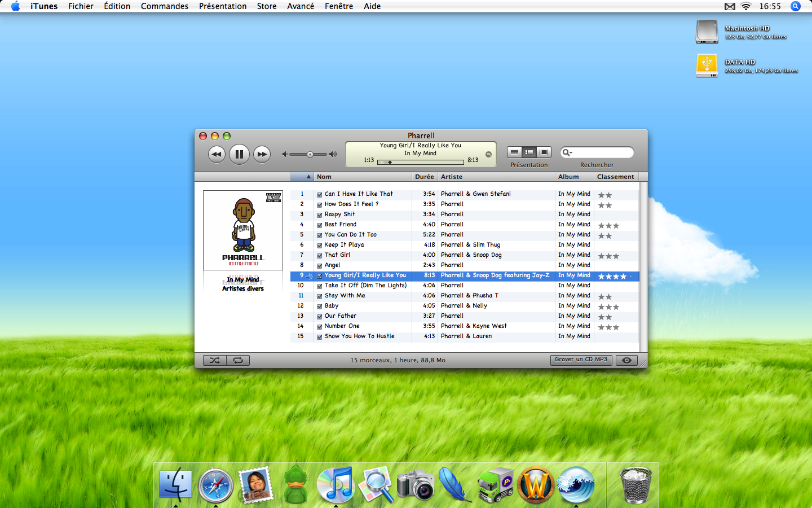
Task: Click the Pharrell In My Mind album cover
Action: [x=243, y=230]
